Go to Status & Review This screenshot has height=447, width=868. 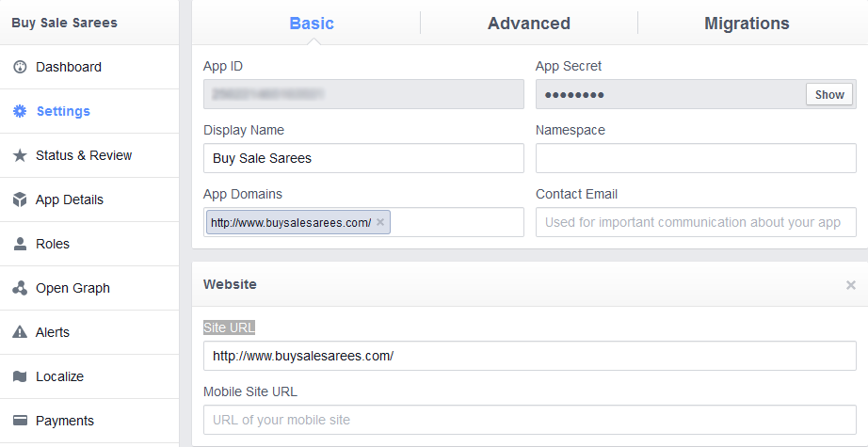point(89,155)
